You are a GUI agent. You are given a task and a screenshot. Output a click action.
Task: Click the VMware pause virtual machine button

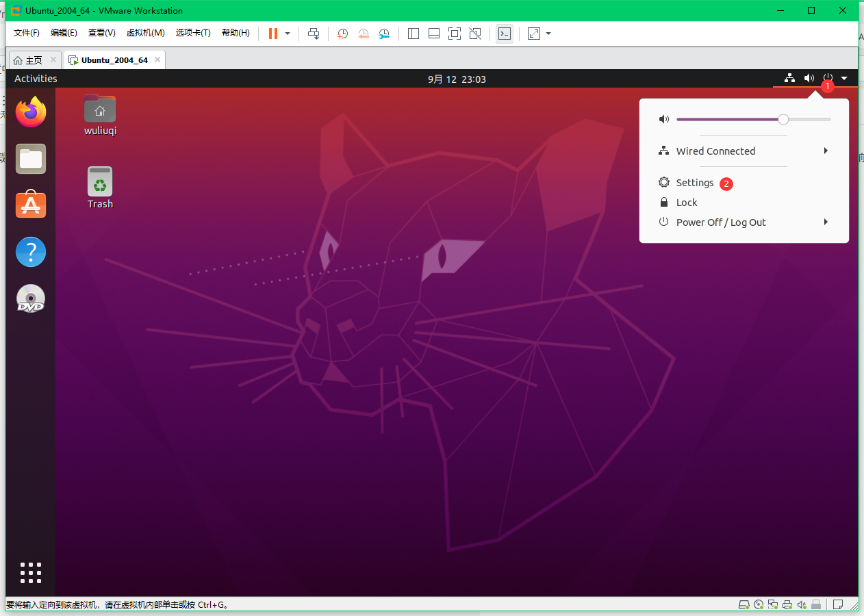(273, 34)
